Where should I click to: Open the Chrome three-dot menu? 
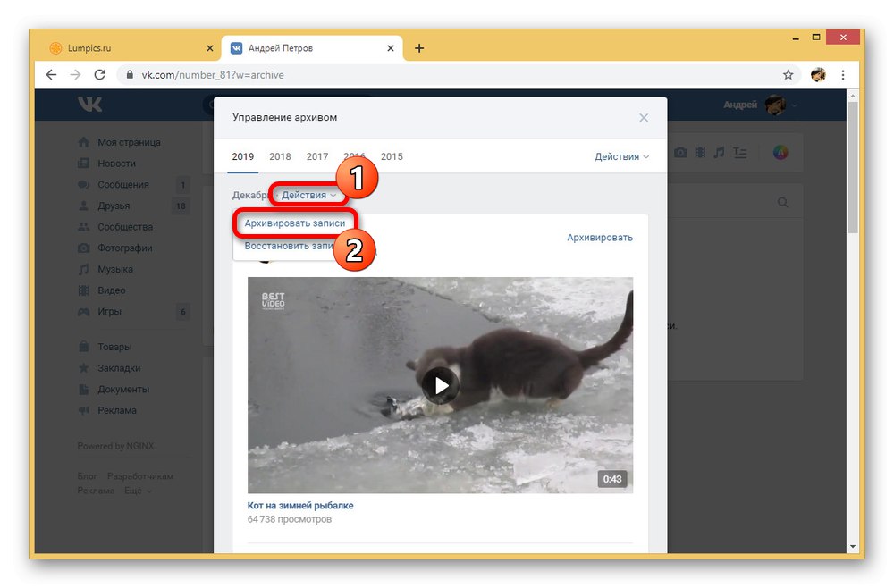(843, 75)
